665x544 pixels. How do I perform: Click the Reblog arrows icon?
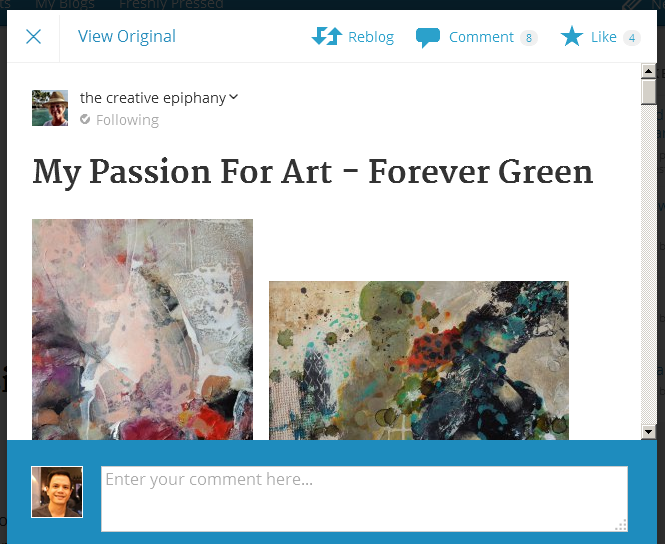[x=327, y=37]
